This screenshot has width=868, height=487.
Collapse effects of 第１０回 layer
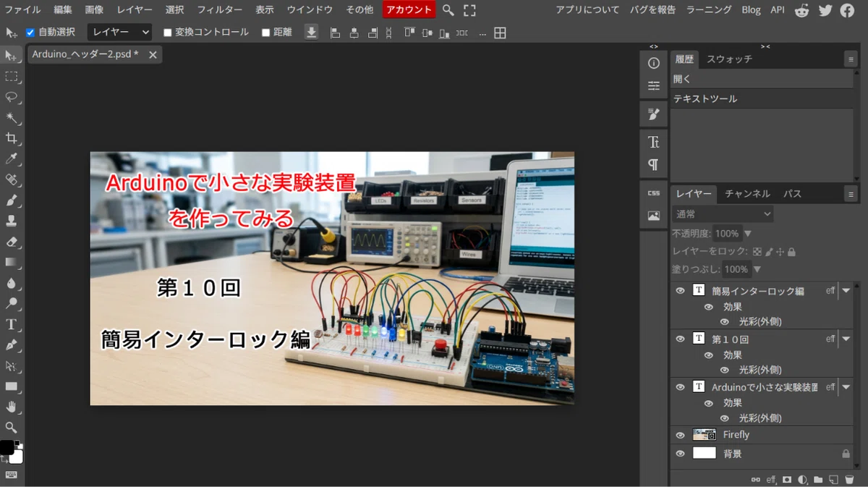point(846,339)
